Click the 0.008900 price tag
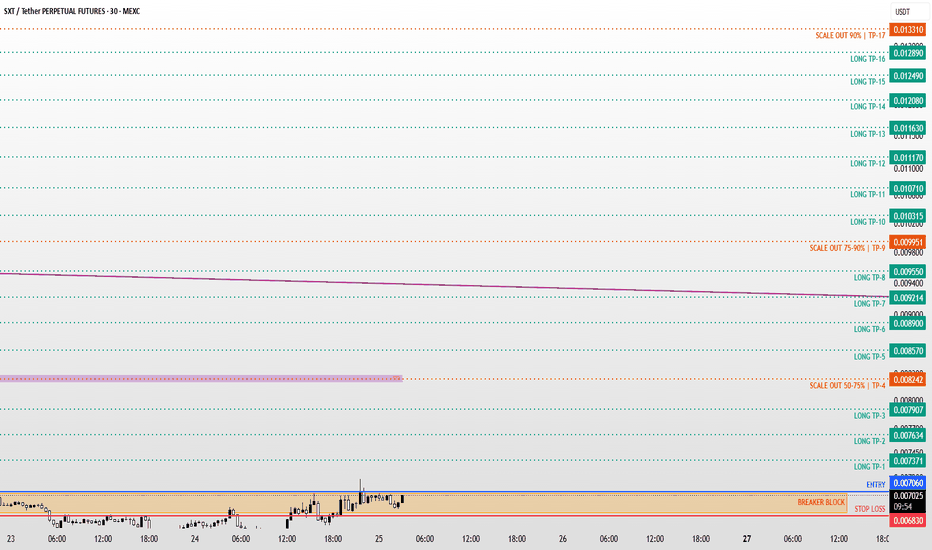The image size is (932, 550). coord(908,324)
